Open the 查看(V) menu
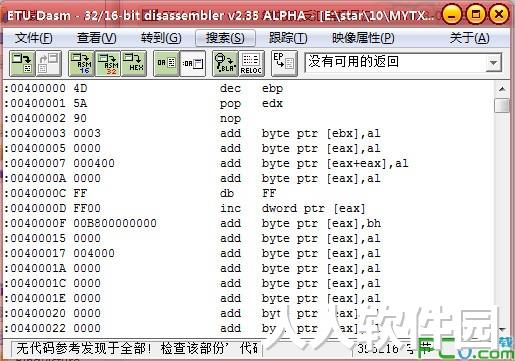 click(x=97, y=38)
